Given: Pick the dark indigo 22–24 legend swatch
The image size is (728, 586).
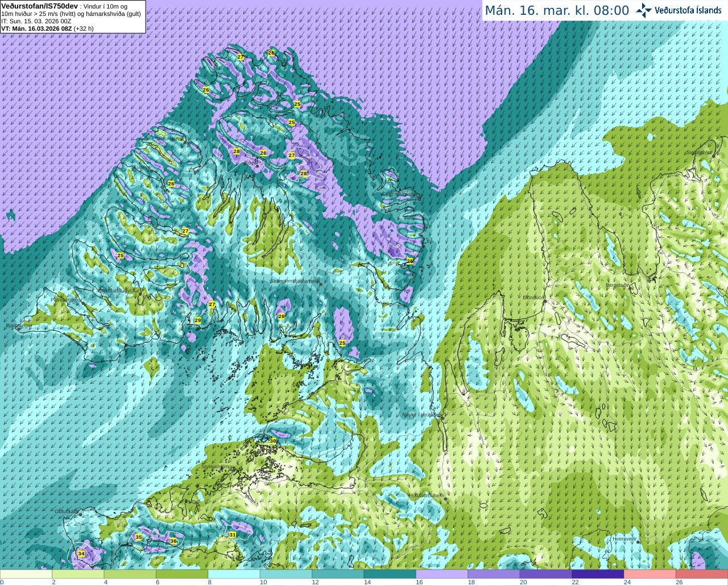Looking at the screenshot, I should pyautogui.click(x=598, y=575).
